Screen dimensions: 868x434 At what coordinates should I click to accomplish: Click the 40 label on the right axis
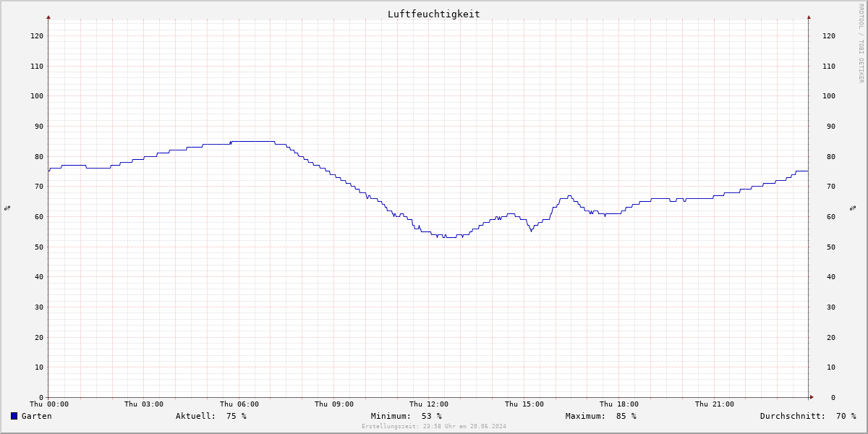tap(831, 276)
